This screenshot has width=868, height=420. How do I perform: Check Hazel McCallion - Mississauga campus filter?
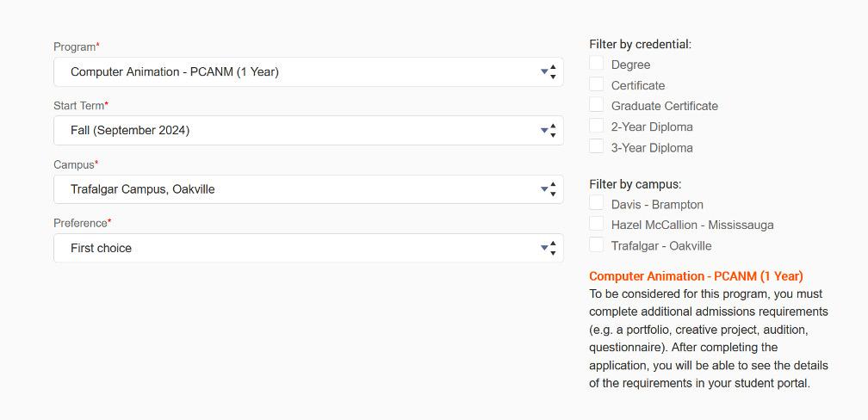pos(597,224)
